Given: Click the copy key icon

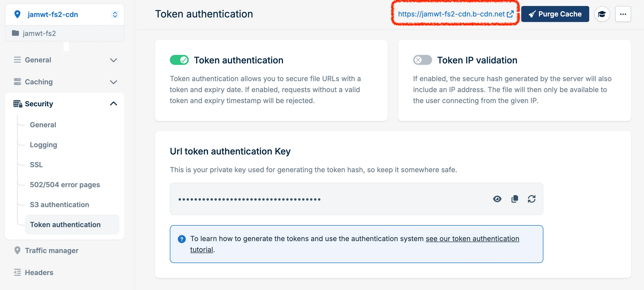Looking at the screenshot, I should (x=515, y=199).
